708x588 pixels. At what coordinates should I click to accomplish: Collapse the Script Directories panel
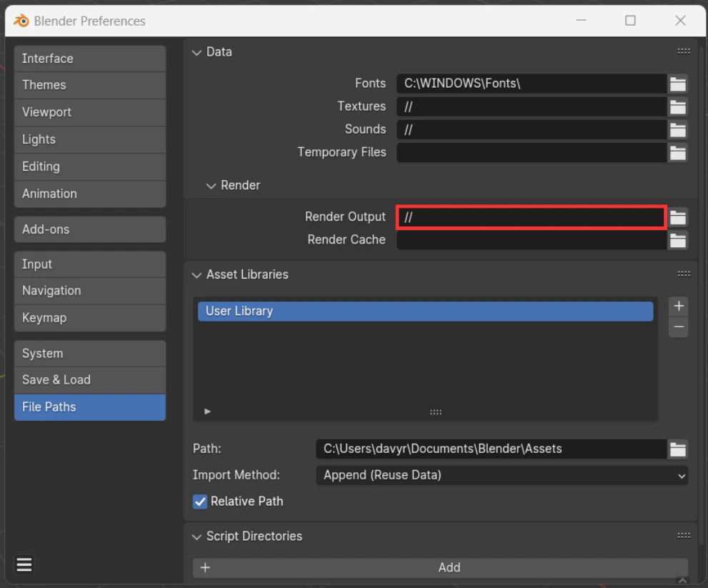(196, 537)
